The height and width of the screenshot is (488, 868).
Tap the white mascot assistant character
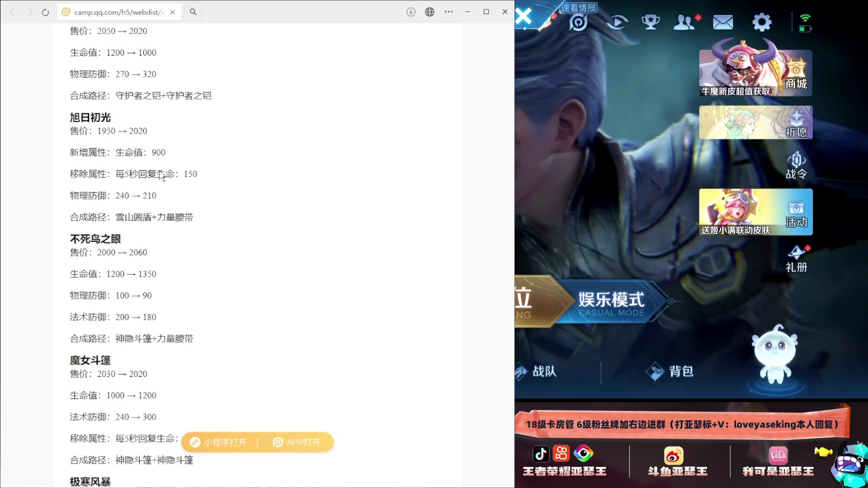[x=775, y=354]
